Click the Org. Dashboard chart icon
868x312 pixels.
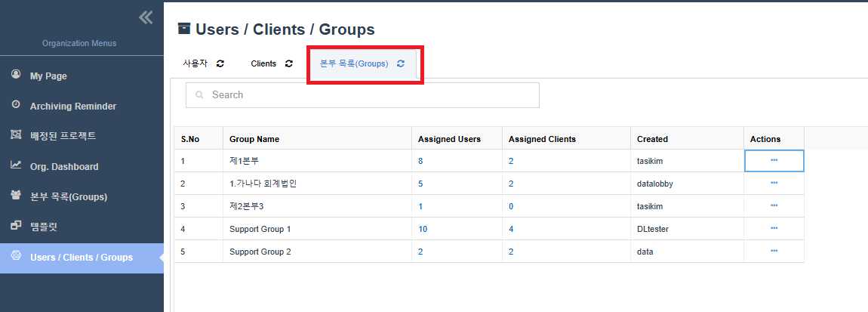pyautogui.click(x=16, y=165)
